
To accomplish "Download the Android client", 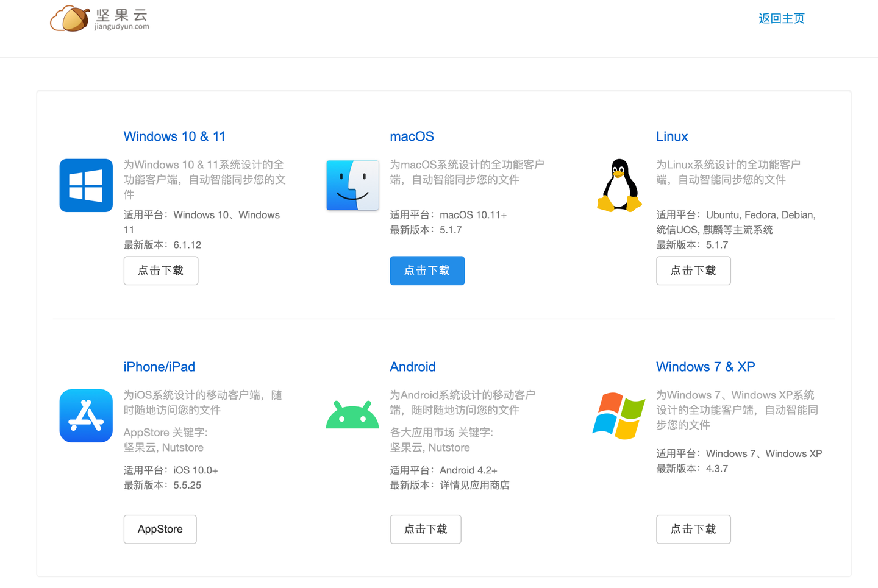I will coord(426,529).
